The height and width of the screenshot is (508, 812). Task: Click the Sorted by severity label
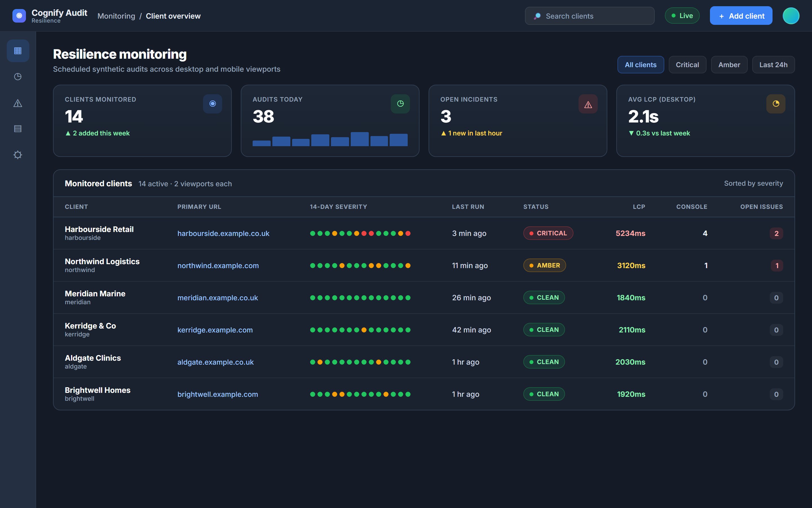tap(753, 183)
